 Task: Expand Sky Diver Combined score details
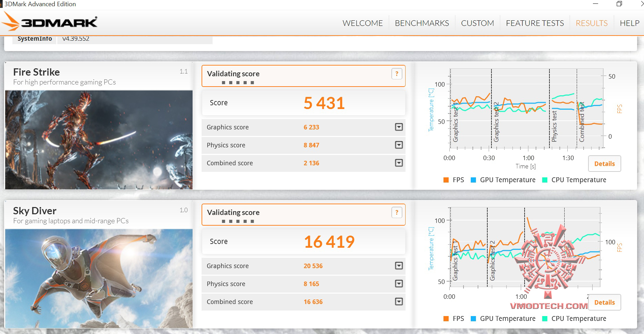399,302
